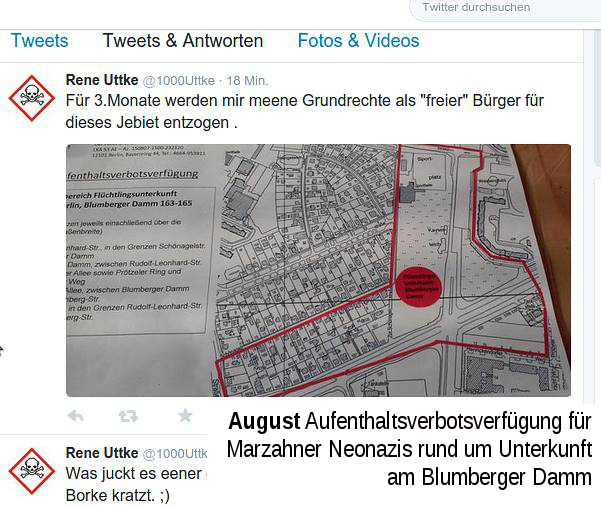Image resolution: width=601 pixels, height=508 pixels.
Task: Open the skull avatar of the second tweet
Action: (x=32, y=471)
